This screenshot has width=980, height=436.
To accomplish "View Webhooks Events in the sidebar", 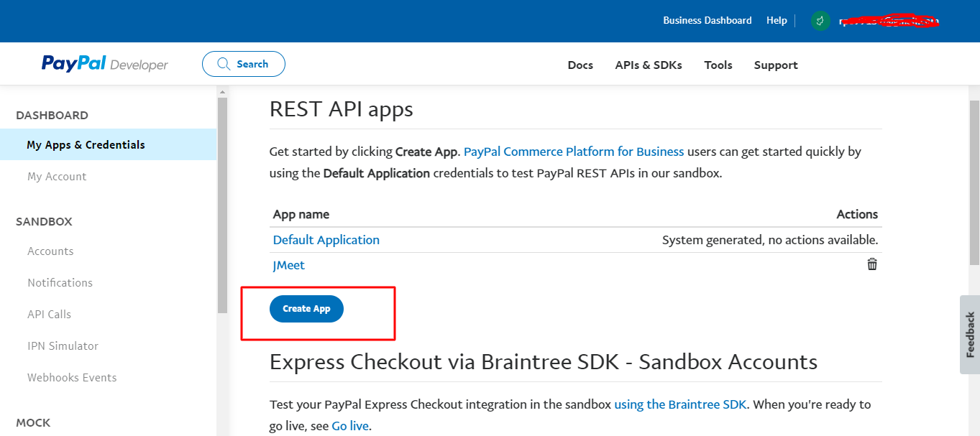I will (72, 377).
